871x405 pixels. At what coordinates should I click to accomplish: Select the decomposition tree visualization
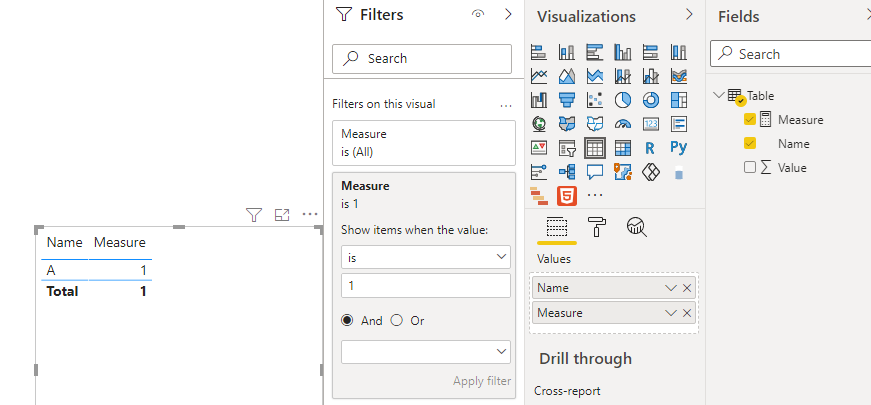[567, 172]
